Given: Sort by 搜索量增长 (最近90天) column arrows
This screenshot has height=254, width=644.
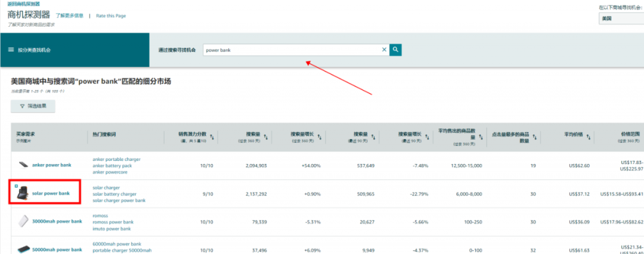Looking at the screenshot, I should click(x=427, y=137).
